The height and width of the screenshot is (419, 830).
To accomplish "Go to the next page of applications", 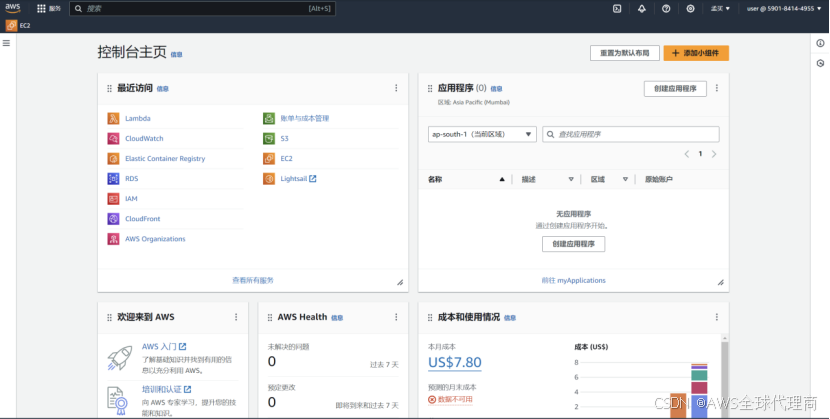I will point(714,154).
